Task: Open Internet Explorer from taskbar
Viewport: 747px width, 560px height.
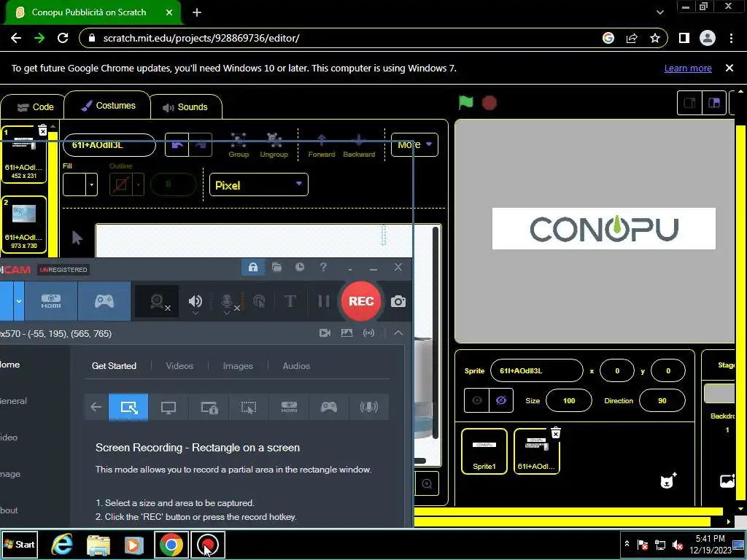Action: (62, 544)
